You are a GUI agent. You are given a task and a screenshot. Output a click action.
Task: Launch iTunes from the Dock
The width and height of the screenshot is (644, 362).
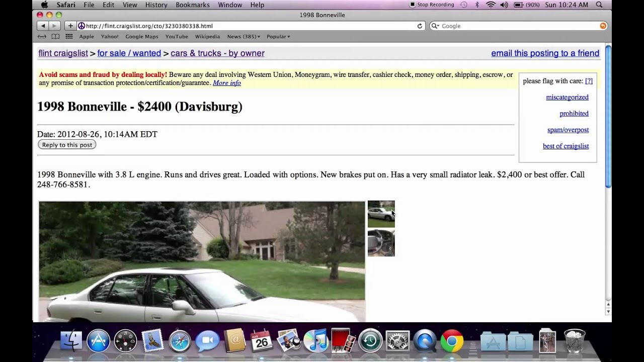click(315, 341)
